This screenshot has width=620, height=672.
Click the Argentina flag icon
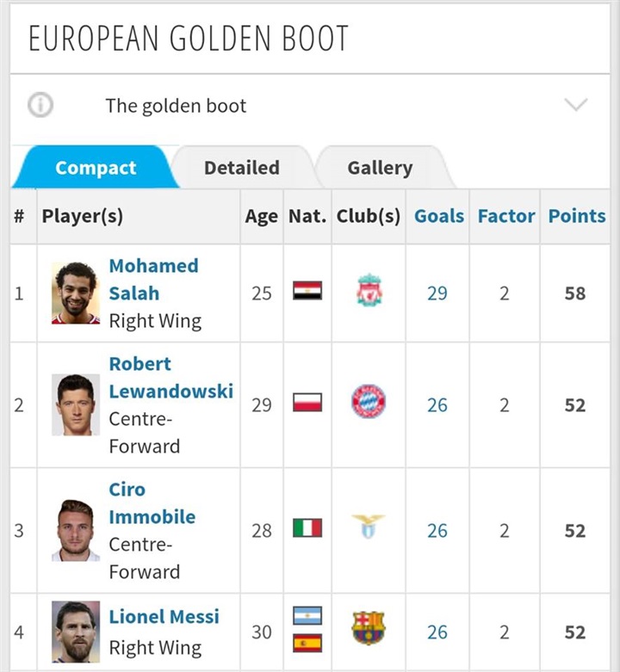[307, 615]
